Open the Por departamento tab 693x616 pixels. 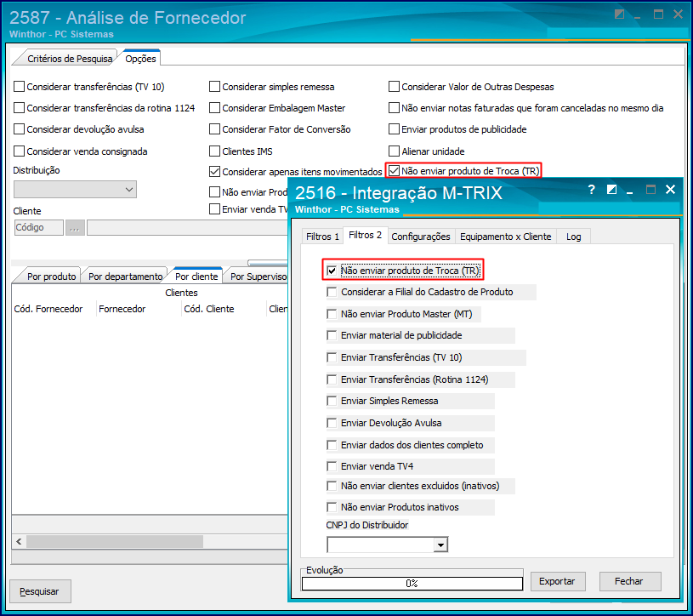(x=125, y=276)
